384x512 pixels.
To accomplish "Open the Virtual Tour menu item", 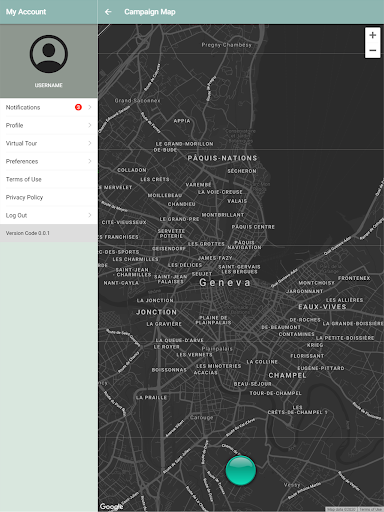I will pos(49,143).
